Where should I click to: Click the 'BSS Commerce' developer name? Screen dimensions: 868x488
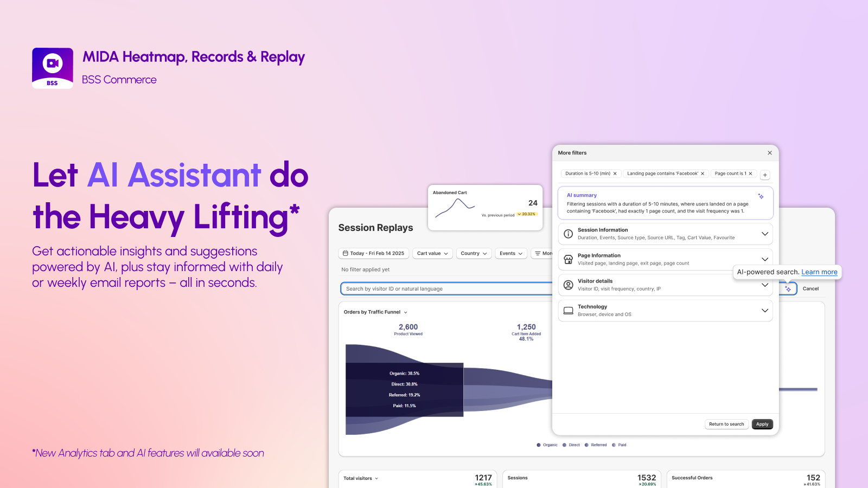click(x=119, y=80)
